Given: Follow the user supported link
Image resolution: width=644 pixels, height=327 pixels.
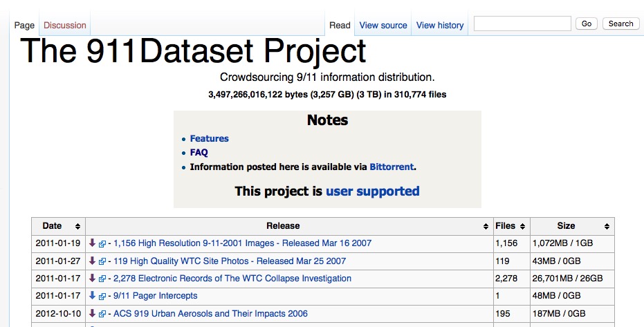Looking at the screenshot, I should 372,191.
